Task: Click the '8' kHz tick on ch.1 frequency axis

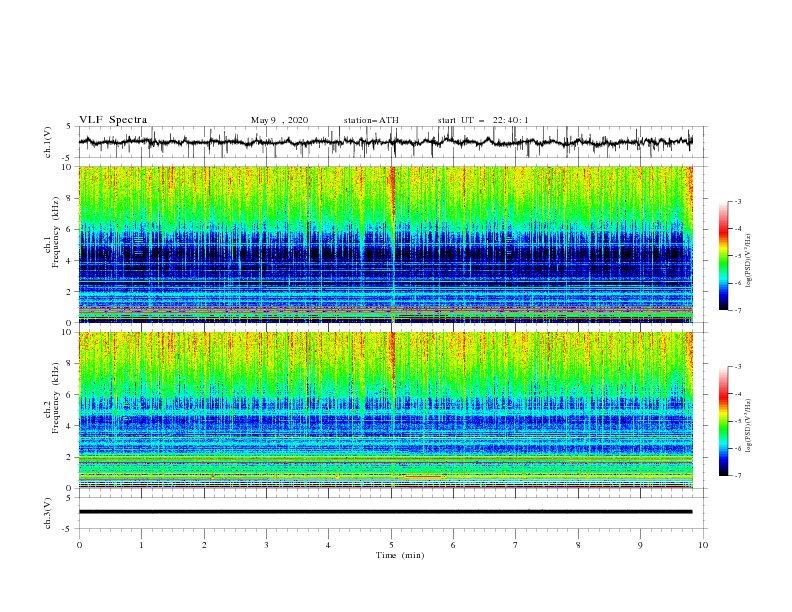Action: (70, 198)
